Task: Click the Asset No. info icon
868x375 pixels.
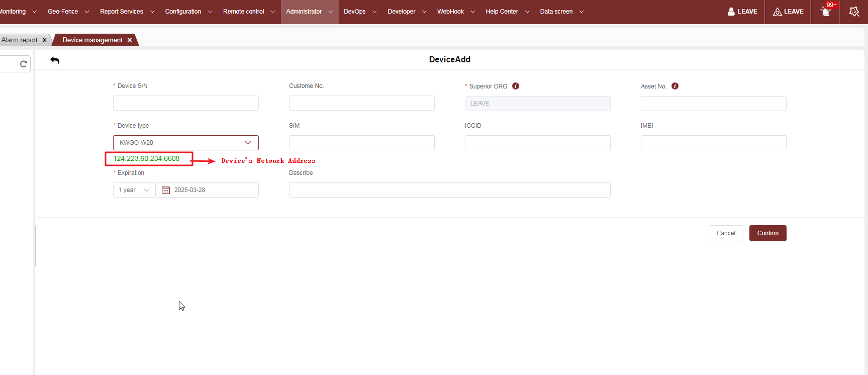Action: (x=675, y=86)
